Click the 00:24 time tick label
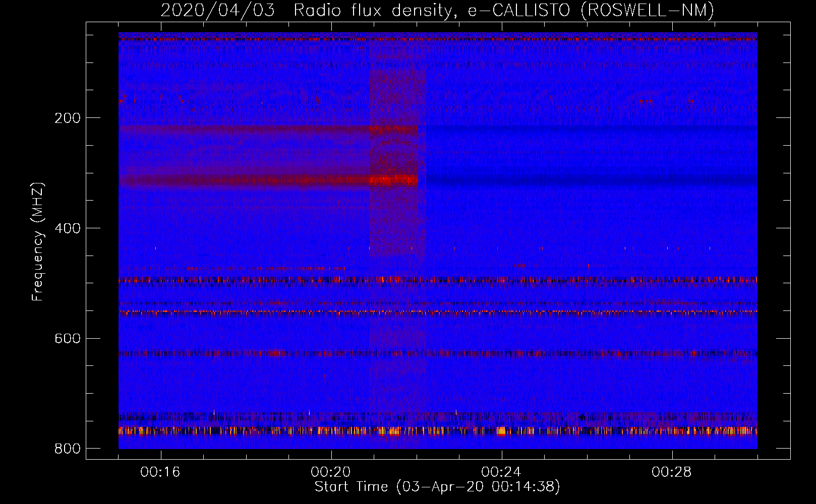This screenshot has width=816, height=504. point(501,472)
